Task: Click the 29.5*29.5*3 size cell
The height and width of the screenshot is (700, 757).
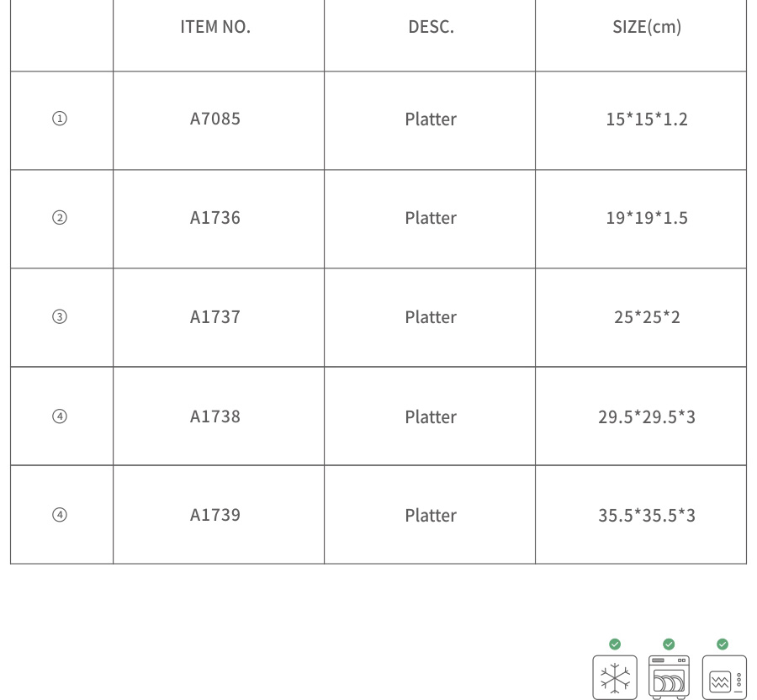Action: pos(647,416)
